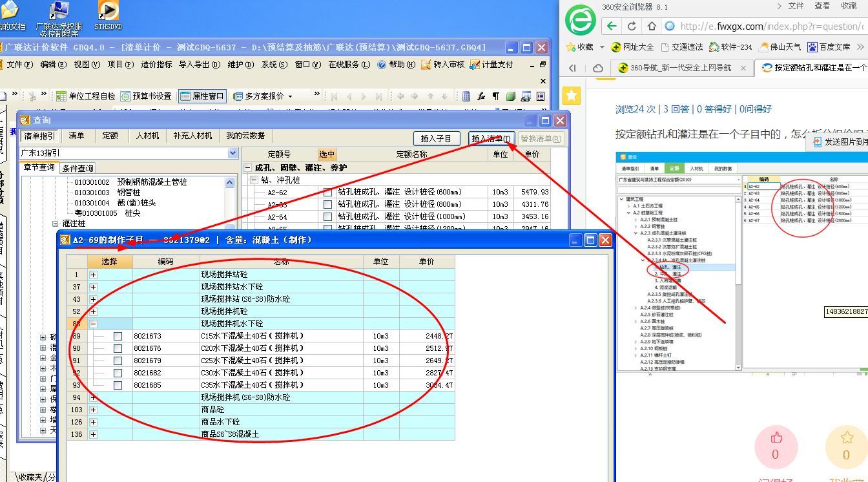Image resolution: width=868 pixels, height=482 pixels.
Task: Click the paragraph mark ¶ toolbar icon
Action: (x=496, y=96)
